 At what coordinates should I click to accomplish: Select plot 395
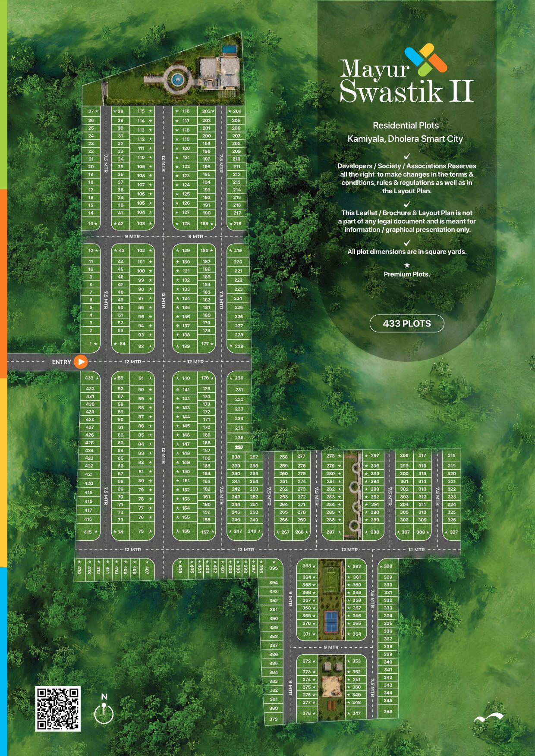coord(274,568)
